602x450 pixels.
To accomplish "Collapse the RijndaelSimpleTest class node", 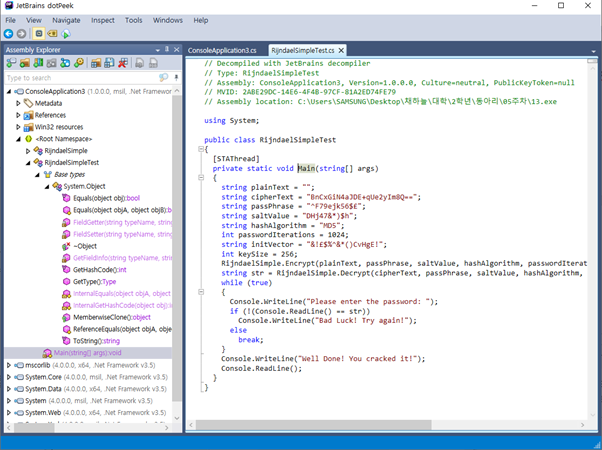I will pyautogui.click(x=28, y=163).
